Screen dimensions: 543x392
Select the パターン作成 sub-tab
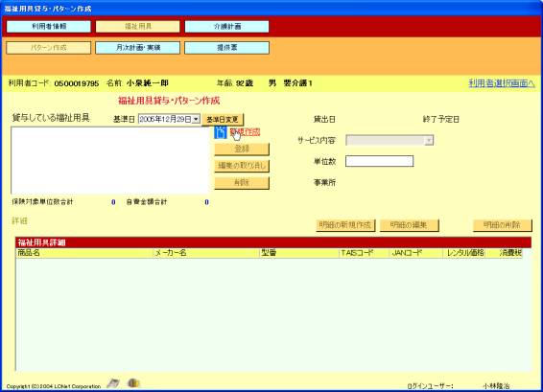[49, 48]
